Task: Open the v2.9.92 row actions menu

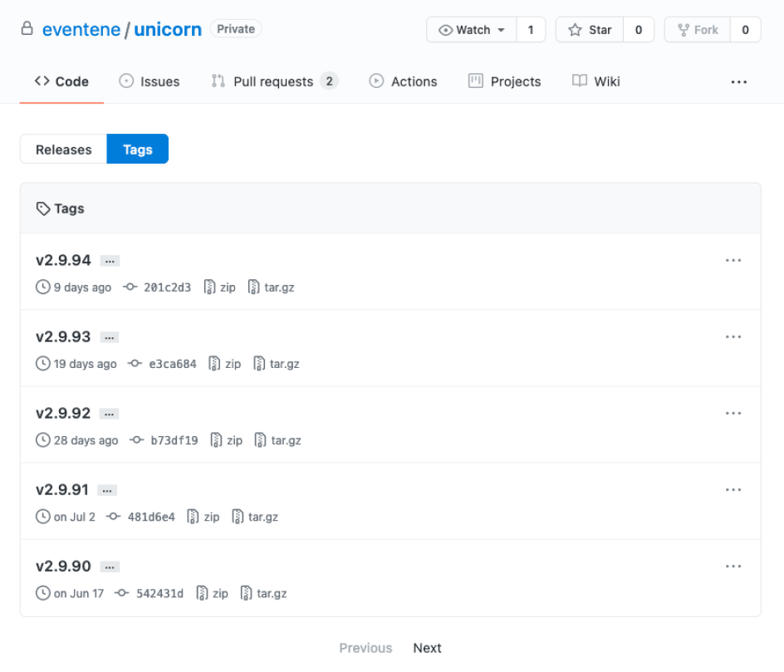Action: (733, 413)
